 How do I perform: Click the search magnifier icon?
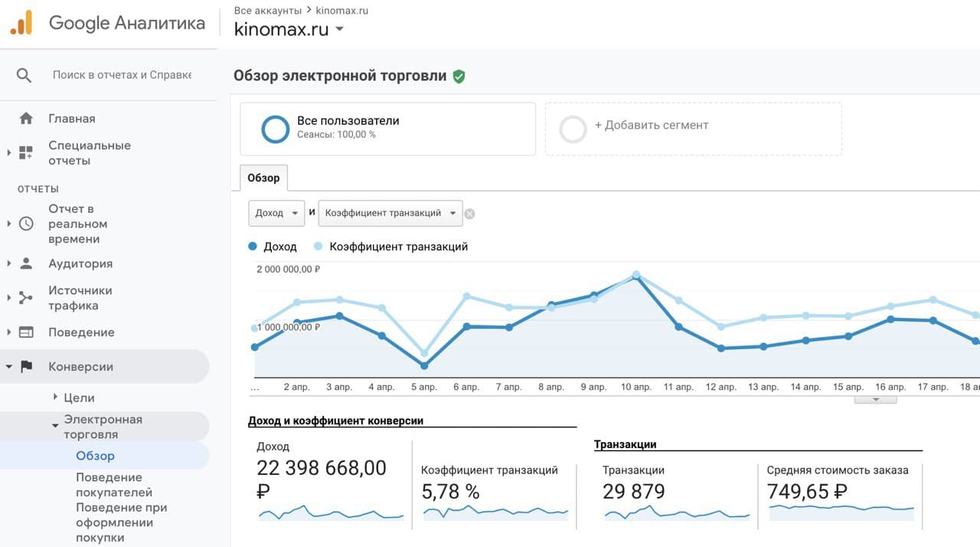[24, 75]
